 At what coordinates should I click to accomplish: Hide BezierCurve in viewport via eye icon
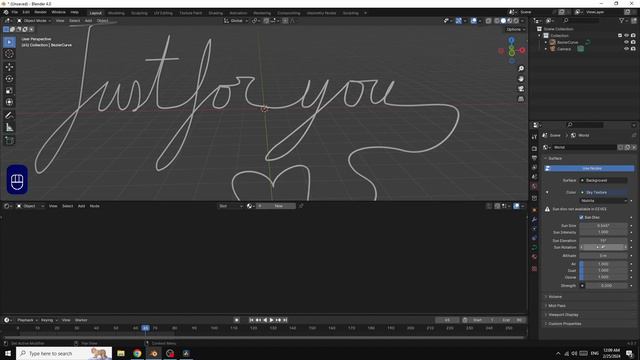(626, 42)
